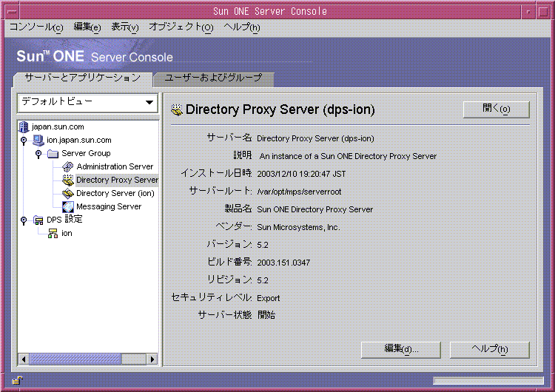
Task: Click the Administration Server icon
Action: [67, 166]
